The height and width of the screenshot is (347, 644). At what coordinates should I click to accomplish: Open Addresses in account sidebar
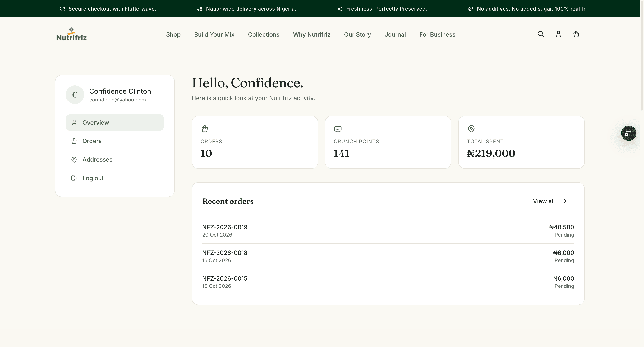tap(115, 160)
